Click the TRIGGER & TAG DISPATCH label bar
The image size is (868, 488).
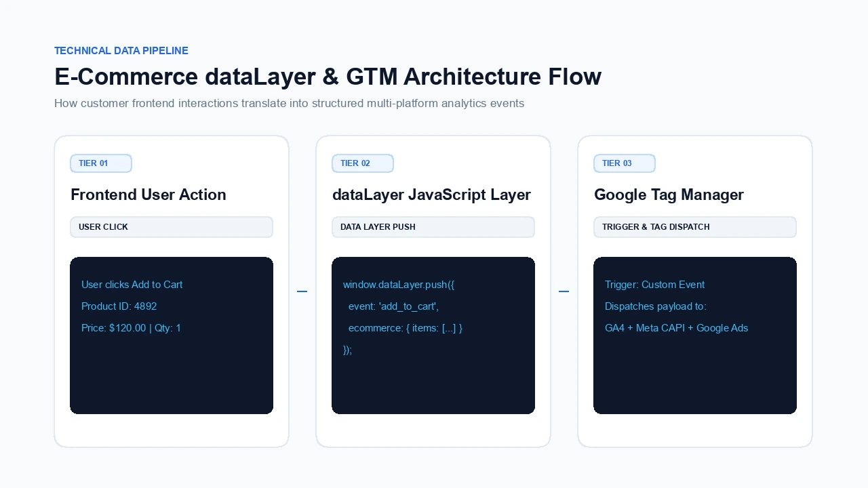coord(695,227)
